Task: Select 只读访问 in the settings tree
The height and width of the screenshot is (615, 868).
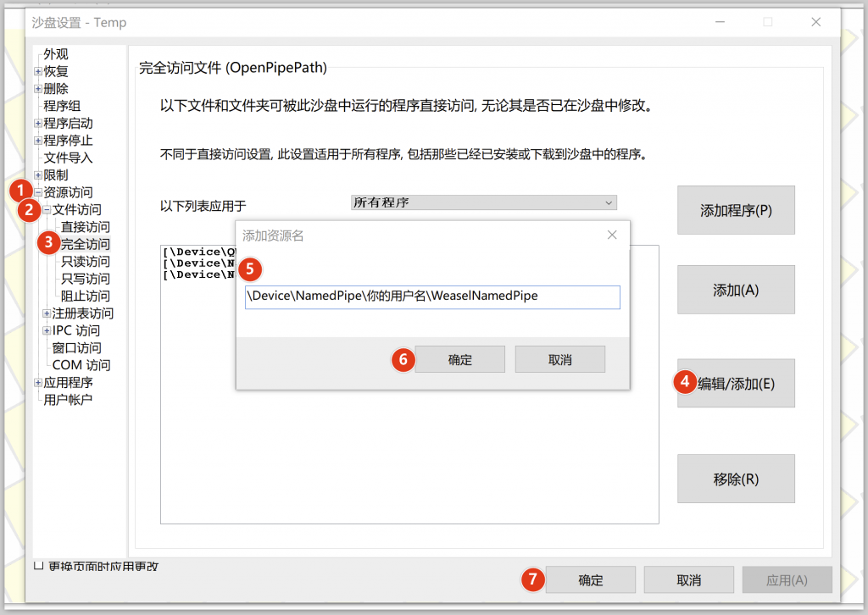Action: (x=85, y=262)
